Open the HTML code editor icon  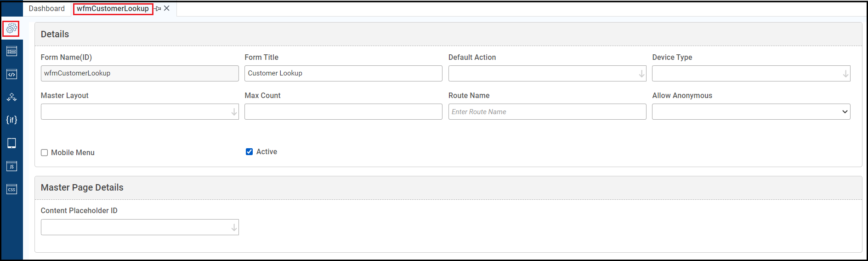pyautogui.click(x=11, y=74)
